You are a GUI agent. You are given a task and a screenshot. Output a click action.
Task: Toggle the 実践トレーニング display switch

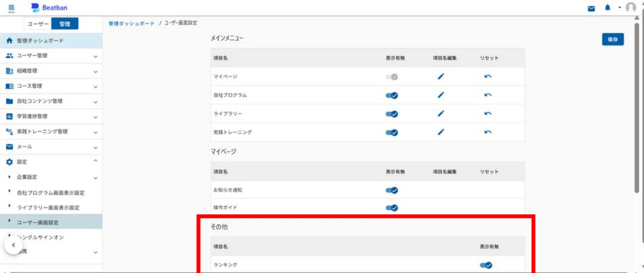tap(392, 133)
